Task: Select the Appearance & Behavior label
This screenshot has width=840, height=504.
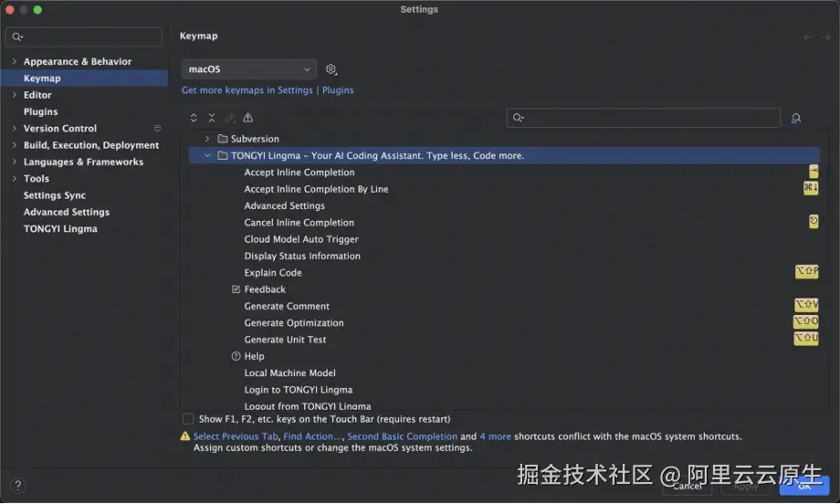Action: pos(78,61)
